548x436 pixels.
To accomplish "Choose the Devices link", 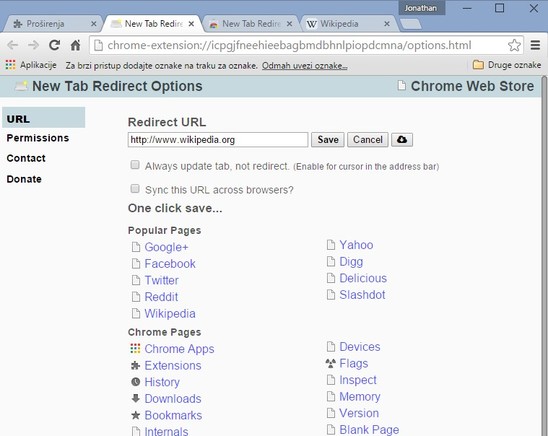I will (360, 347).
